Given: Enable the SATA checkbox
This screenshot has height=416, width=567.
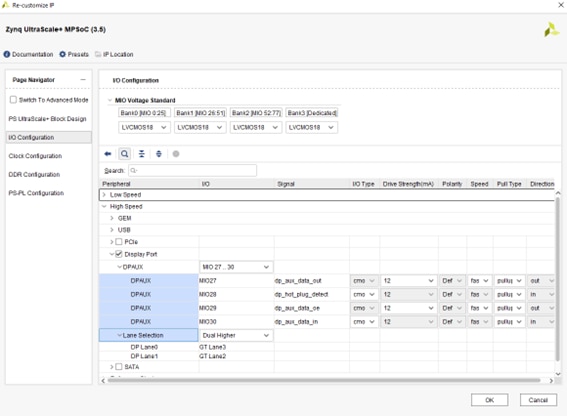Looking at the screenshot, I should [x=119, y=366].
